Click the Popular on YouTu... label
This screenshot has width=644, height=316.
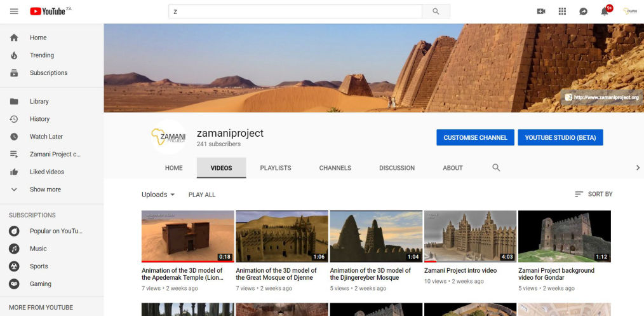[57, 231]
